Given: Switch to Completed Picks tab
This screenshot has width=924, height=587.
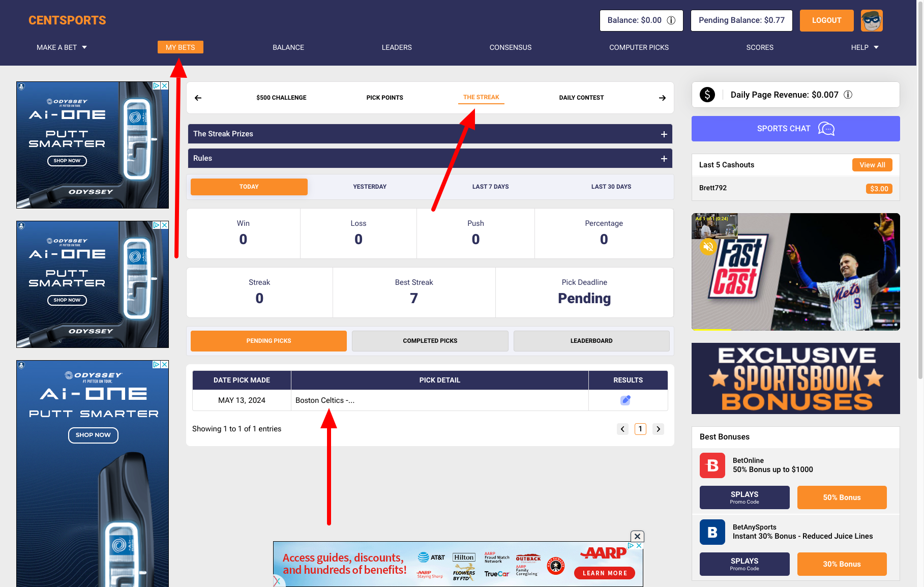Looking at the screenshot, I should click(x=430, y=341).
